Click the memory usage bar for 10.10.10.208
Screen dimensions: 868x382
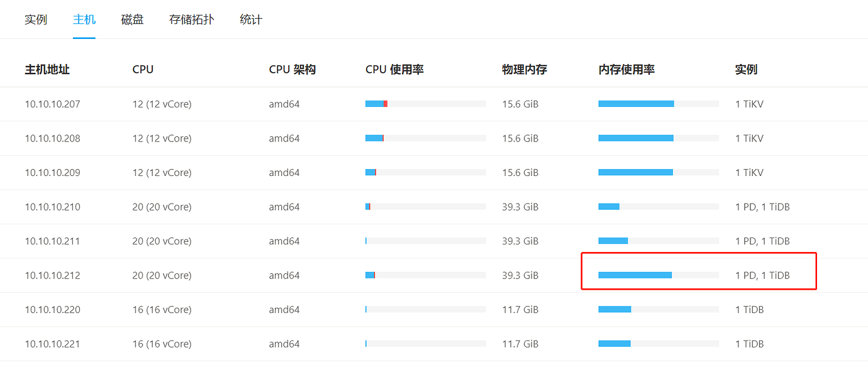click(659, 138)
